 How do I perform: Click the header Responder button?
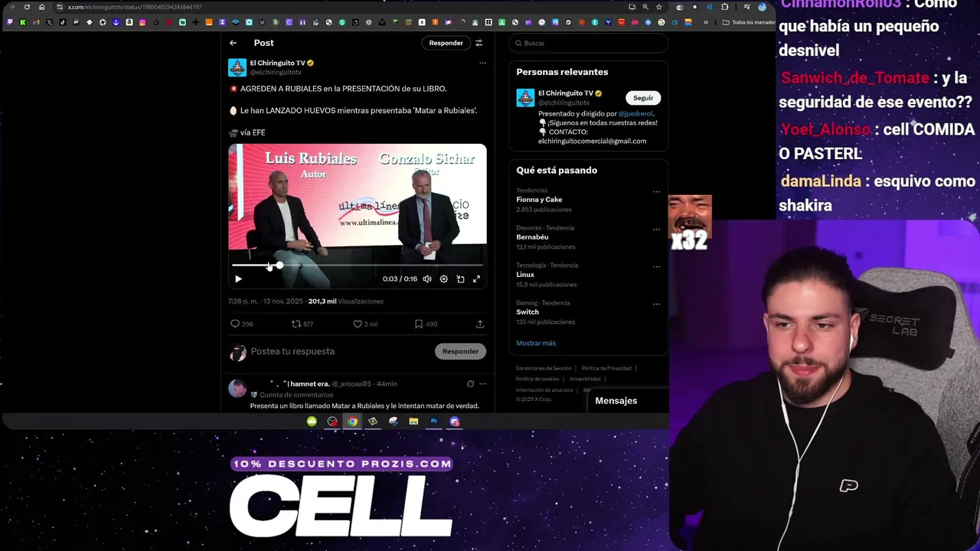coord(446,43)
